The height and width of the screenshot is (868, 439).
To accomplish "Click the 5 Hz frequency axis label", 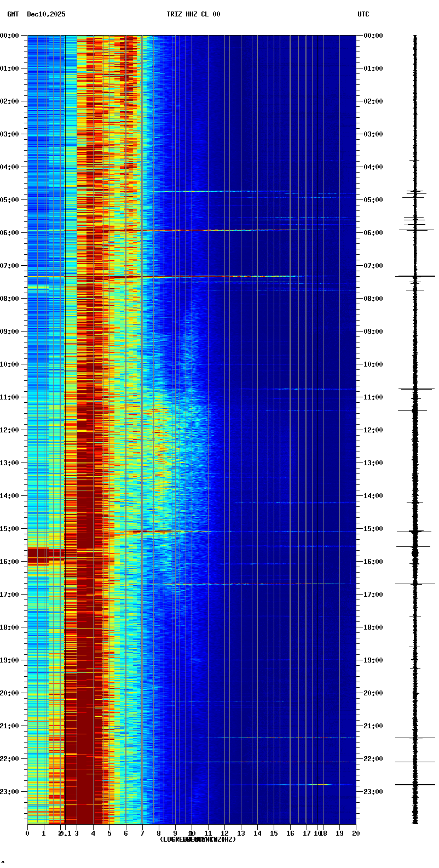I will click(x=109, y=833).
